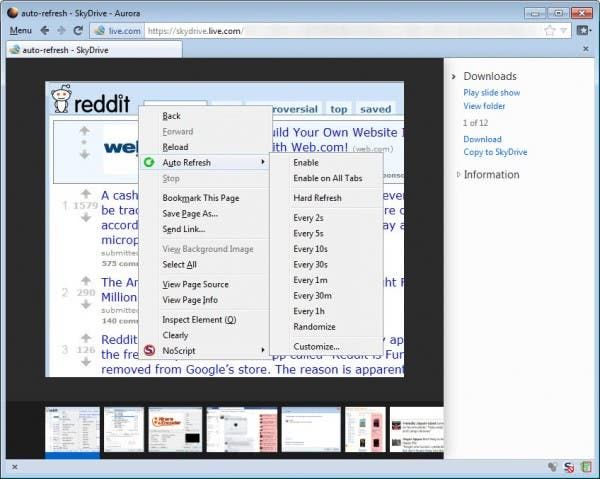
Task: Expand the Information section triangle
Action: tap(458, 174)
